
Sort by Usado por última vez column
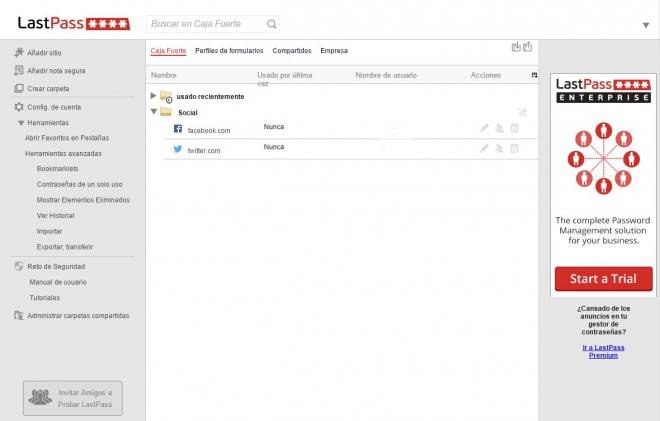[285, 79]
